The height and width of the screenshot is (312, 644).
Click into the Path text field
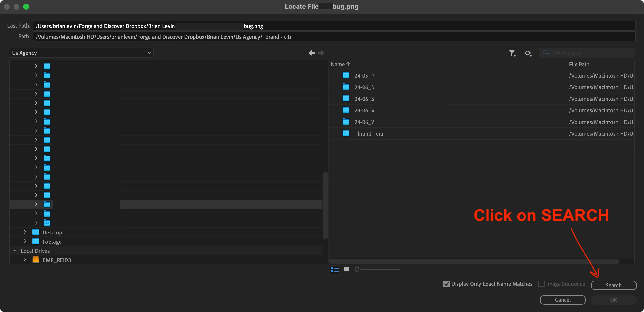[x=334, y=37]
